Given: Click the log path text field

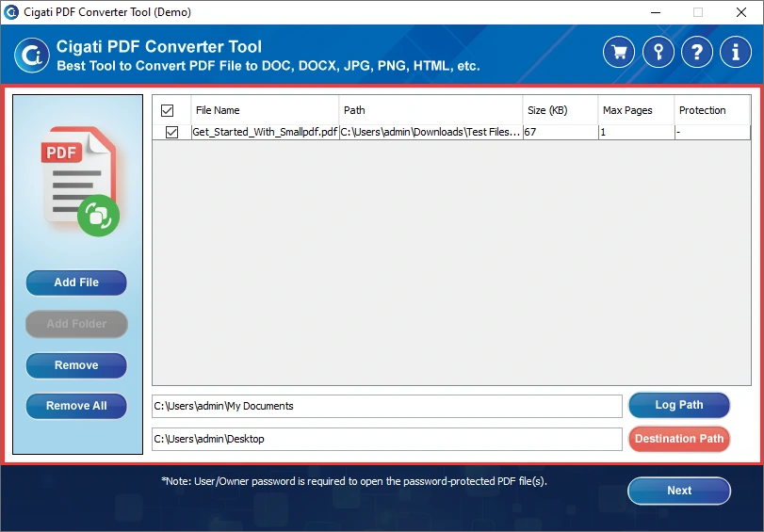Looking at the screenshot, I should pyautogui.click(x=387, y=407).
